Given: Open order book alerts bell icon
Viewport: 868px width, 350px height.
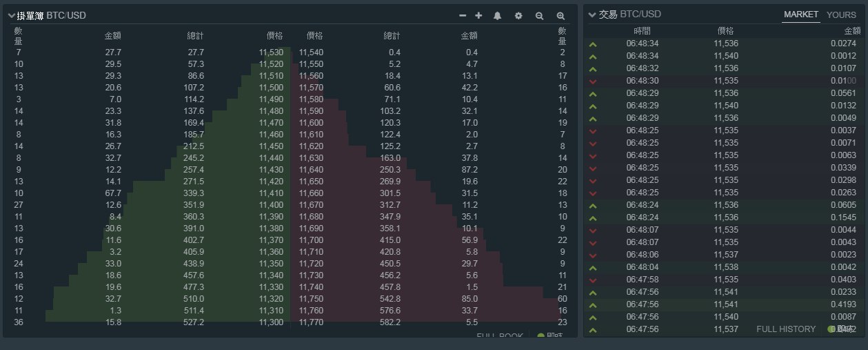Looking at the screenshot, I should (497, 15).
